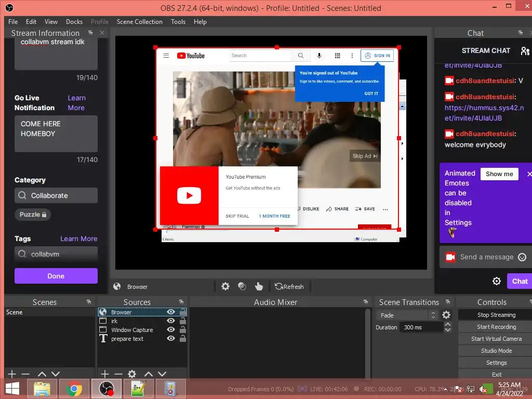Open YouTube settings three-dot menu
This screenshot has width=532, height=399.
point(352,55)
